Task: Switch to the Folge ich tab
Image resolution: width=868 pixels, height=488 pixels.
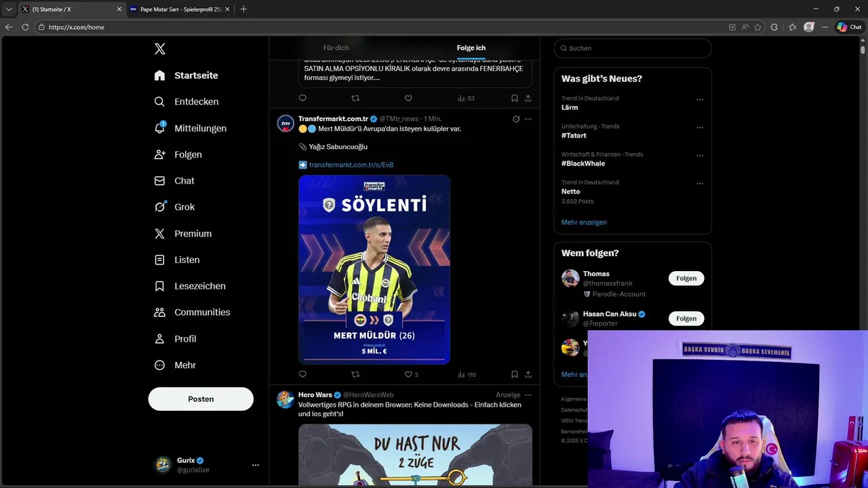Action: coord(471,48)
